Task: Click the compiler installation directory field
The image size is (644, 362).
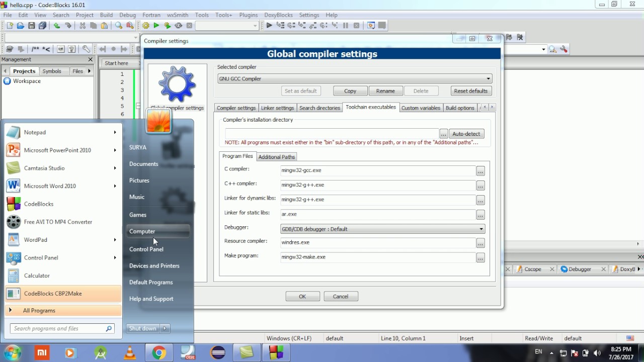Action: 332,134
